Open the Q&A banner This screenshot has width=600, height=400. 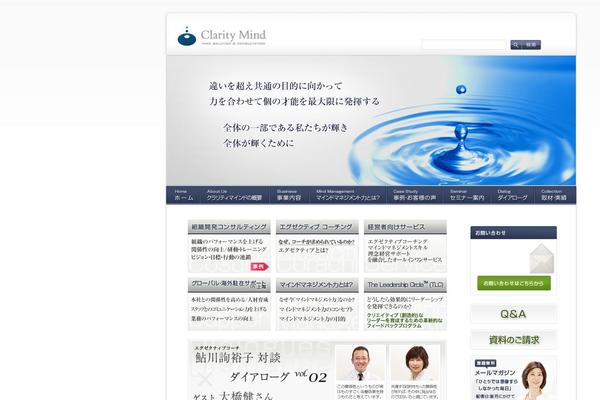point(514,314)
